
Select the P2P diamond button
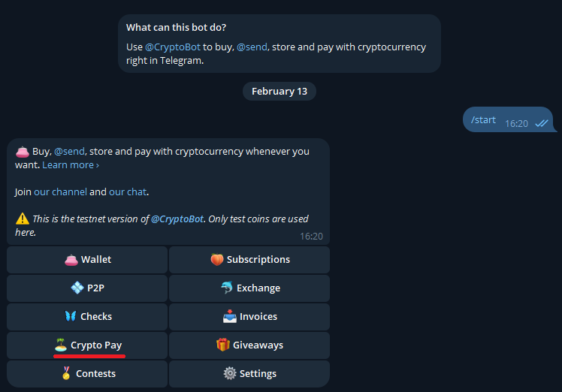pyautogui.click(x=87, y=288)
